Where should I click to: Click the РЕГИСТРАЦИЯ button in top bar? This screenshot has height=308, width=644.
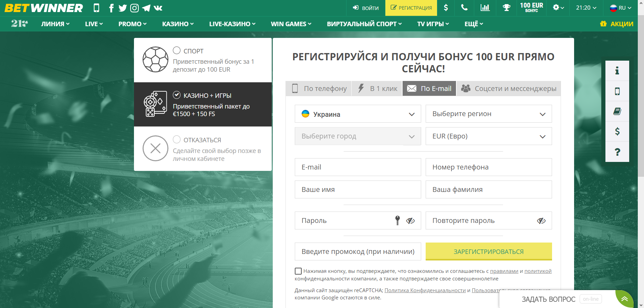[411, 8]
